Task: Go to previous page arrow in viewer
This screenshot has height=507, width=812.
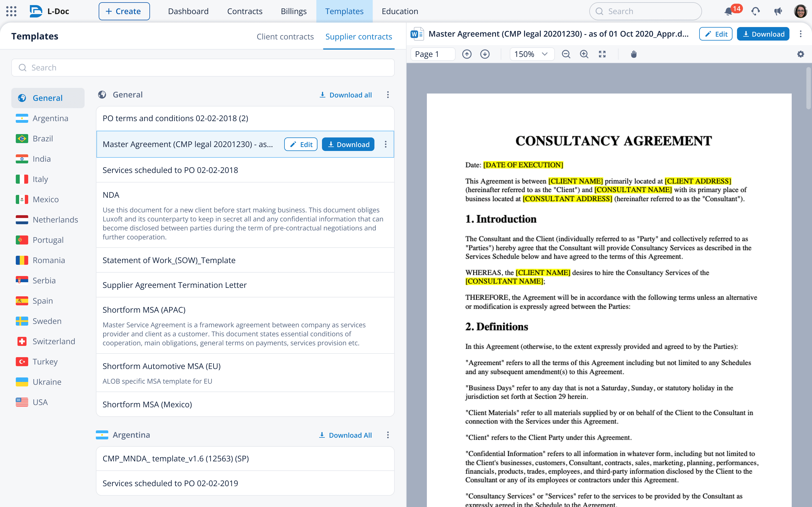Action: (x=467, y=54)
